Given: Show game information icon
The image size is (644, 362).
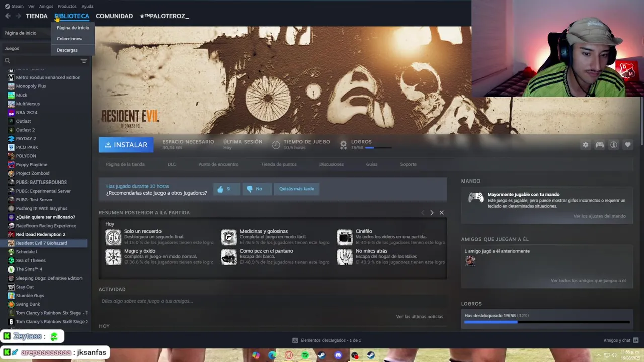Looking at the screenshot, I should pyautogui.click(x=613, y=145).
